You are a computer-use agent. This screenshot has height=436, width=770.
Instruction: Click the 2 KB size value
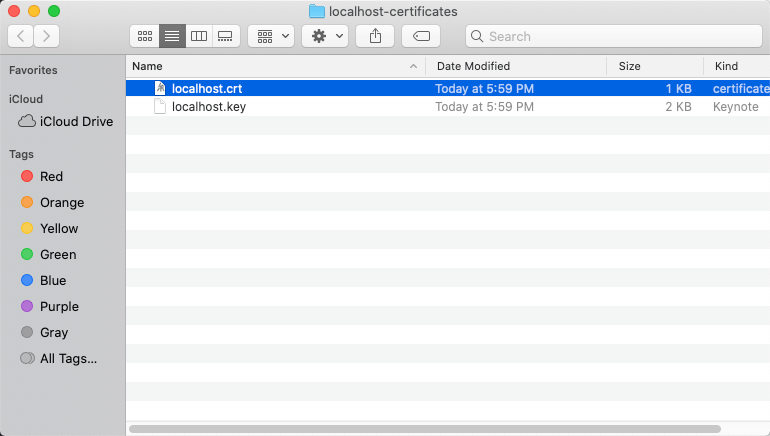click(678, 107)
